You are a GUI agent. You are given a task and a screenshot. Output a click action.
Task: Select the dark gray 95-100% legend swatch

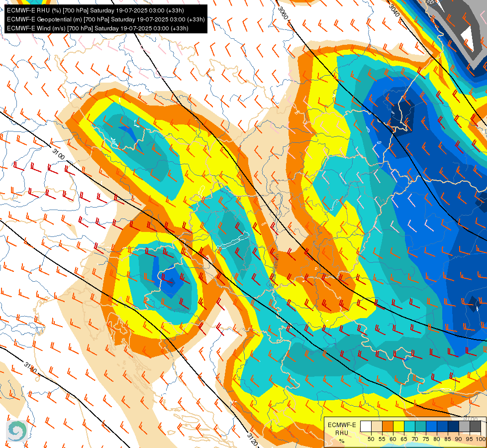[x=475, y=426]
